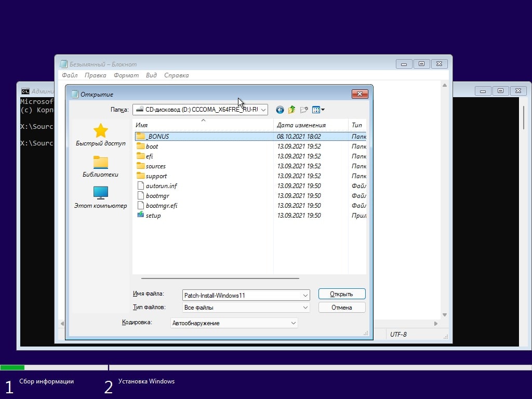
Task: Maximize the Notepad window
Action: coord(421,64)
